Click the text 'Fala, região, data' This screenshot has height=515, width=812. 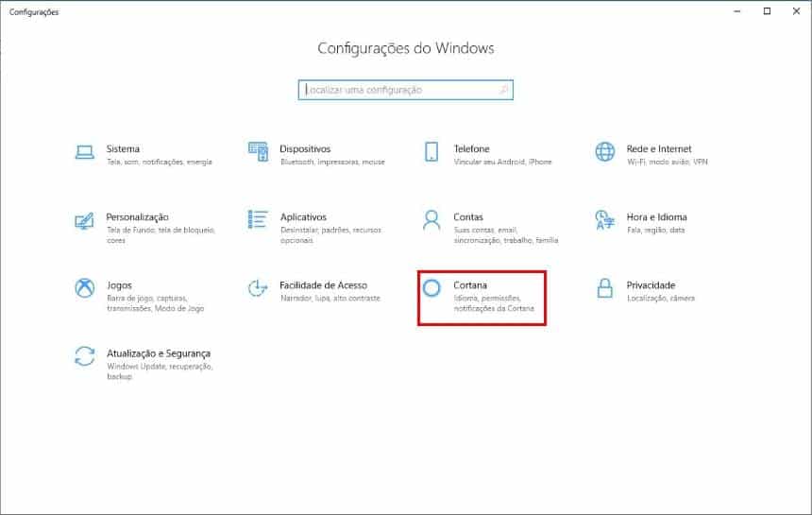click(x=655, y=230)
